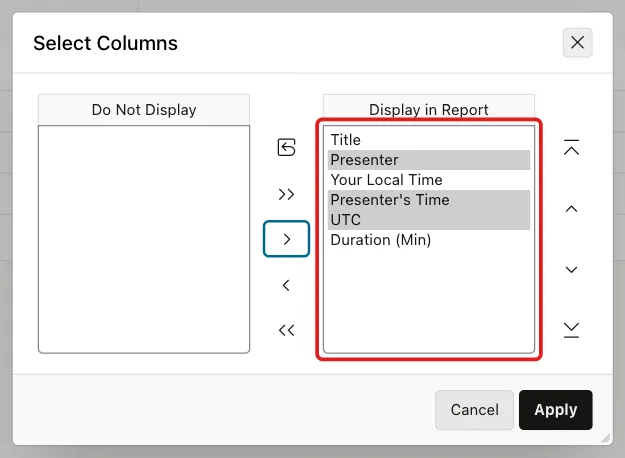Screen dimensions: 625x458
Task: Click the Reset columns icon
Action: [286, 147]
